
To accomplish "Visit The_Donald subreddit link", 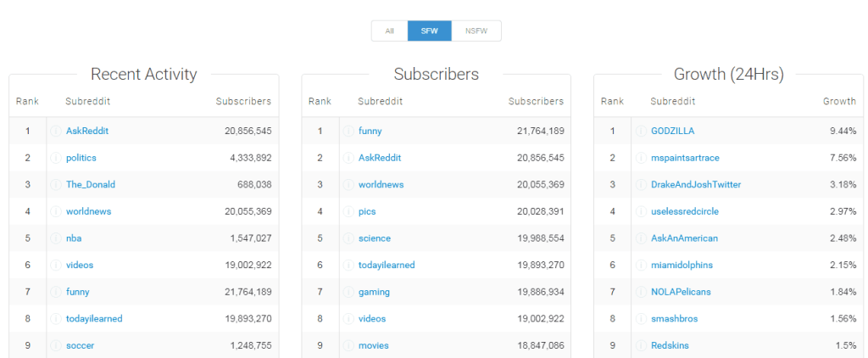I will (91, 185).
